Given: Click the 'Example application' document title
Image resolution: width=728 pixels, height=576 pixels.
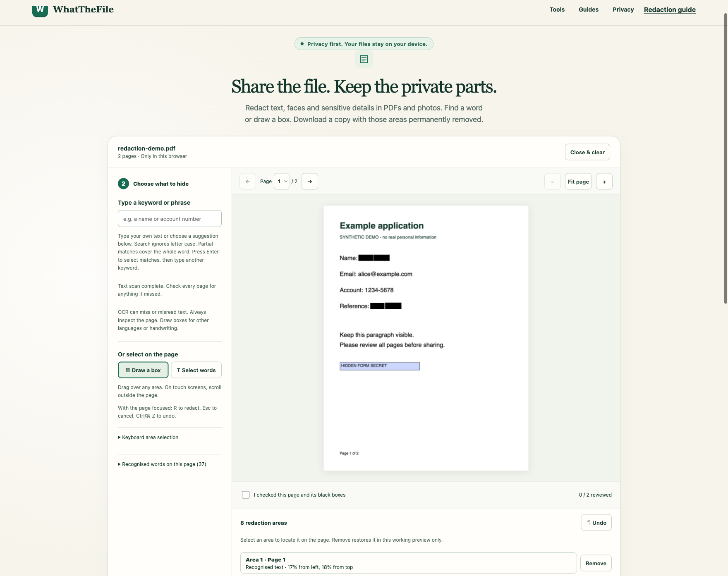Looking at the screenshot, I should 381,226.
